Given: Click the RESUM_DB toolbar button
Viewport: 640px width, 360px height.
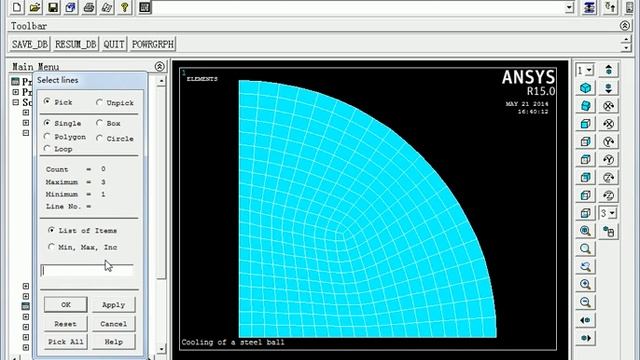Looking at the screenshot, I should coord(76,44).
